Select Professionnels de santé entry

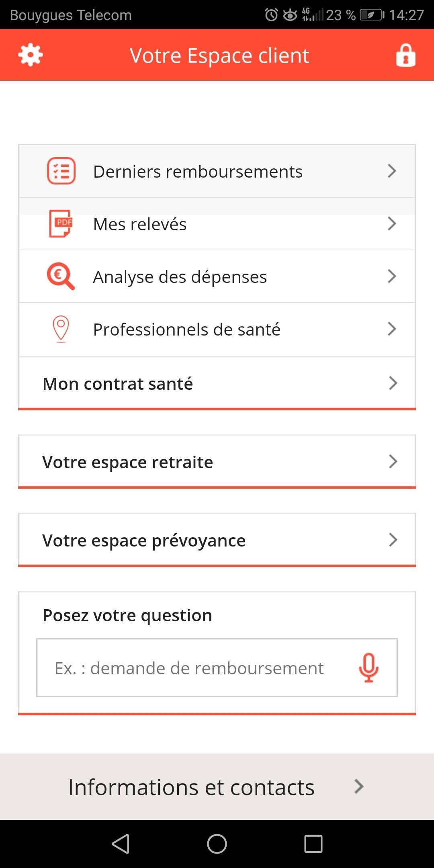pos(217,330)
